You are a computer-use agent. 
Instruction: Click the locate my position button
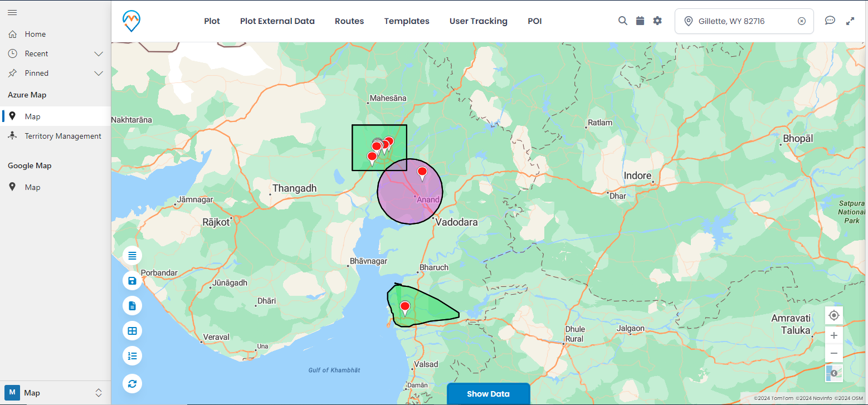click(x=834, y=315)
